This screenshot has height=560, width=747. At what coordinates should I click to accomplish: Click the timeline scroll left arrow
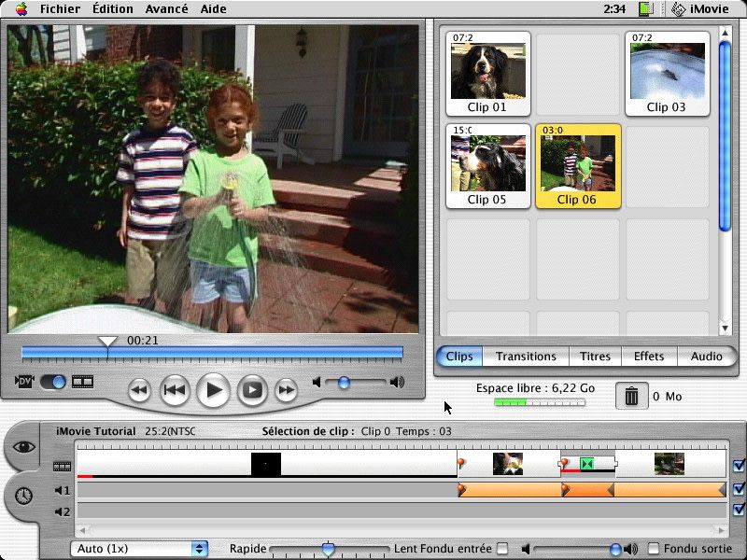click(x=82, y=529)
